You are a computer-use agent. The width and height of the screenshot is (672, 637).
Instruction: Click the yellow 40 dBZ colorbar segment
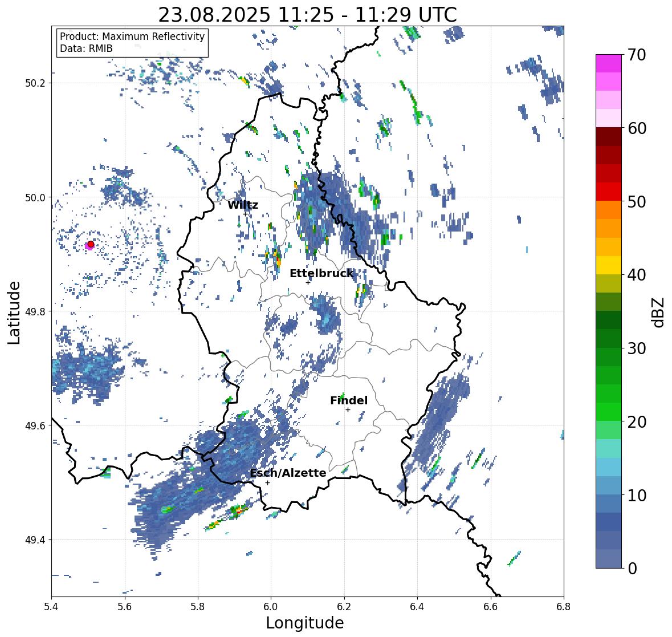point(609,265)
